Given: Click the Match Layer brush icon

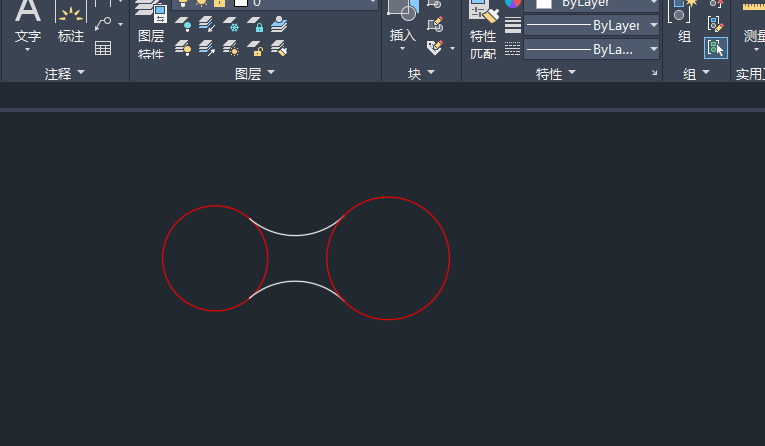Looking at the screenshot, I should [x=279, y=48].
